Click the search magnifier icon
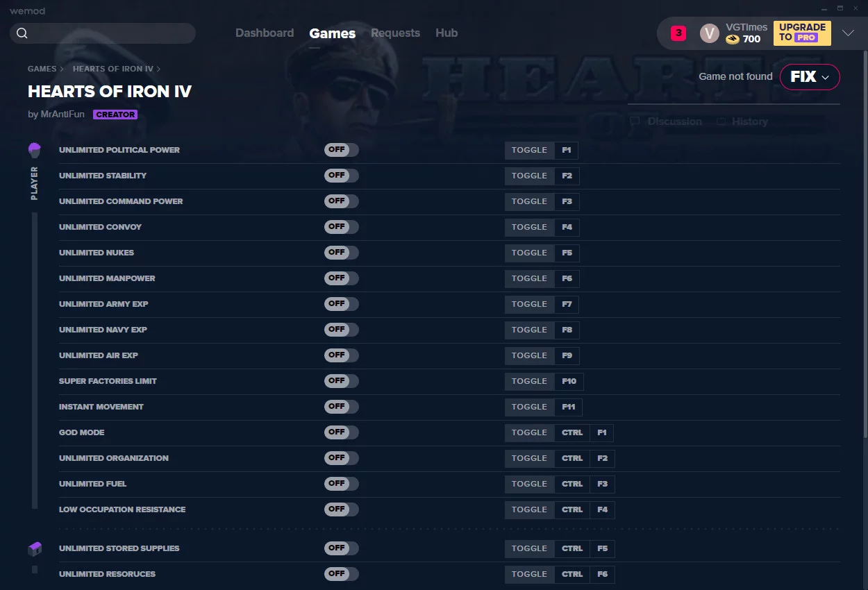The image size is (868, 590). click(22, 33)
